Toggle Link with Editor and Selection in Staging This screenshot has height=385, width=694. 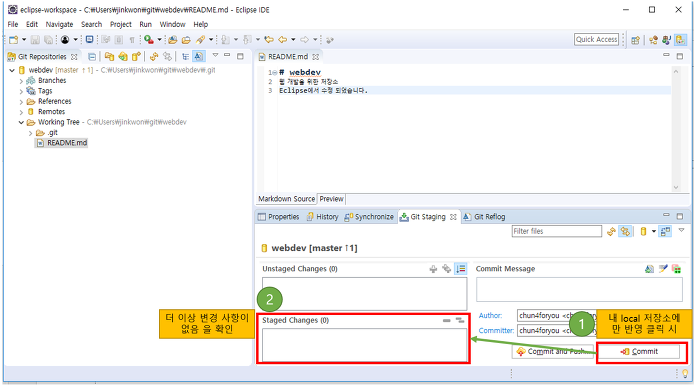point(625,231)
